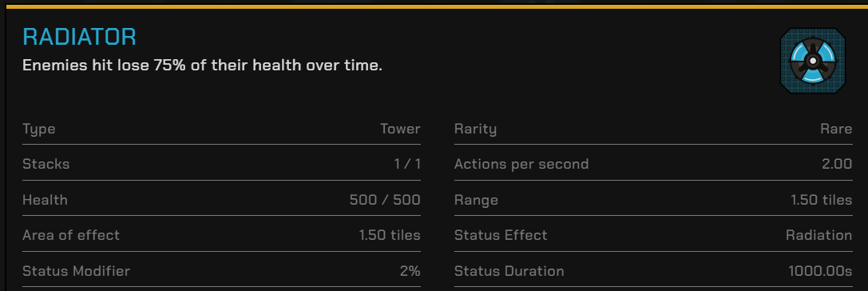Click the Actions per second value 2.00
The height and width of the screenshot is (291, 868).
click(837, 164)
